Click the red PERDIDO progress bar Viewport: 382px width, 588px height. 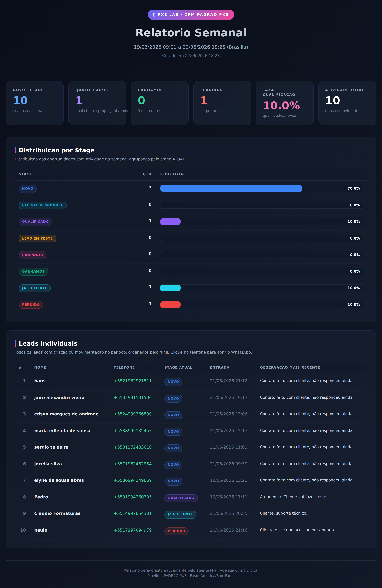170,305
